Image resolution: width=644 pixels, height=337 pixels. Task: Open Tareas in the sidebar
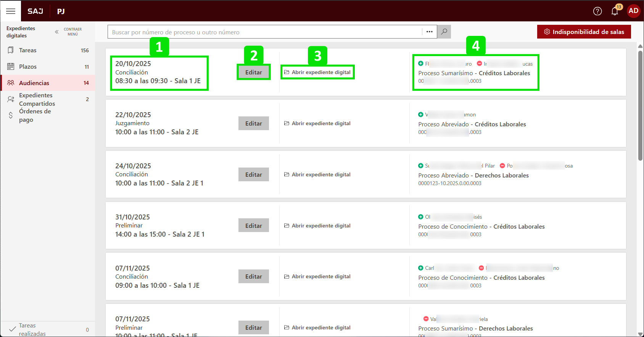click(28, 50)
